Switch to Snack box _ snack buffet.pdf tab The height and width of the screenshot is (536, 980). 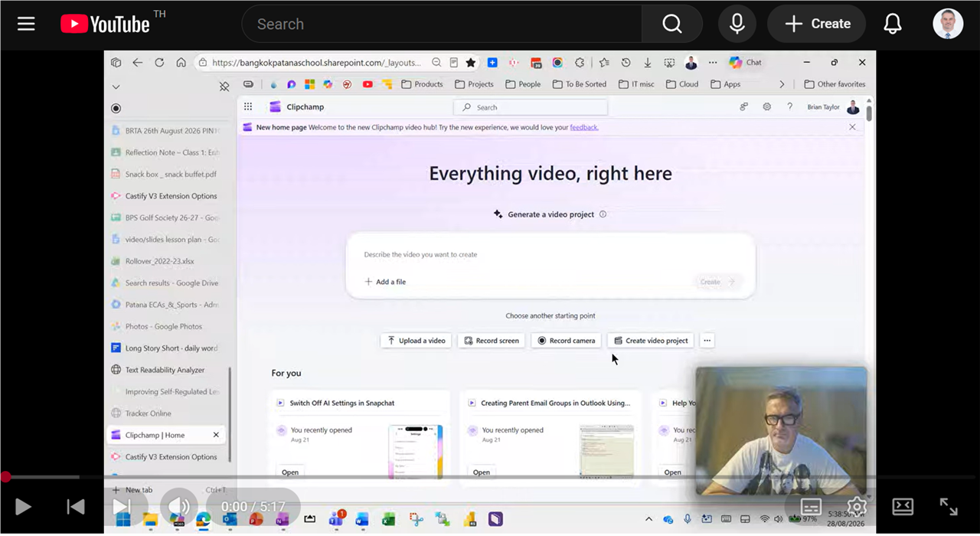click(167, 175)
